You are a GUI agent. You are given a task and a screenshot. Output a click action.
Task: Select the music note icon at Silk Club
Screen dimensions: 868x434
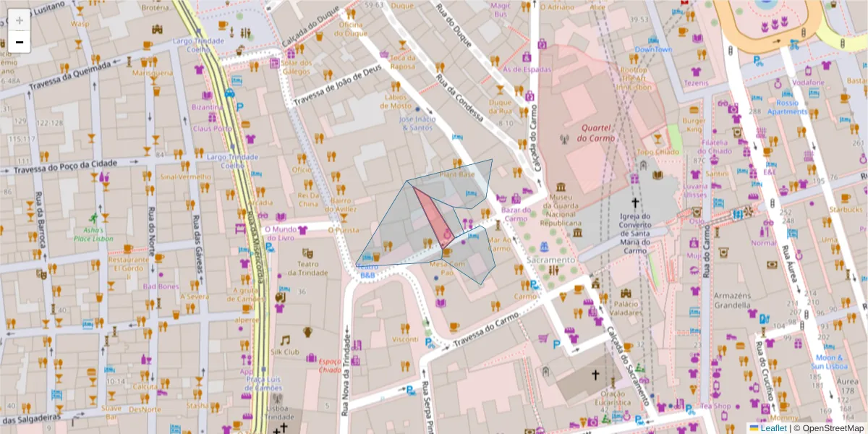coord(286,340)
